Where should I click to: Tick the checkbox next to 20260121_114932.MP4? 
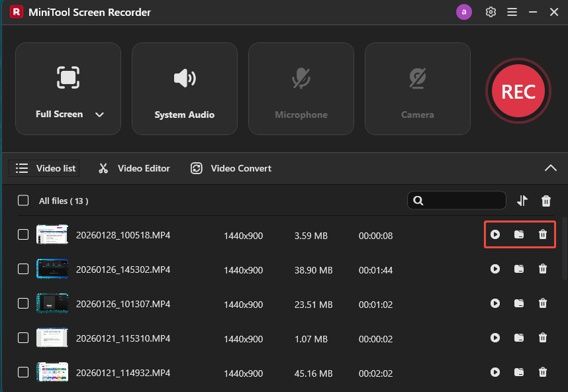23,372
